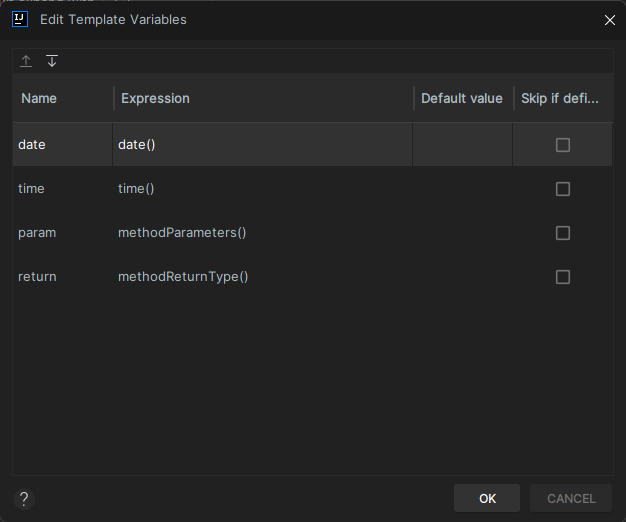Open the help question mark icon

(x=24, y=499)
